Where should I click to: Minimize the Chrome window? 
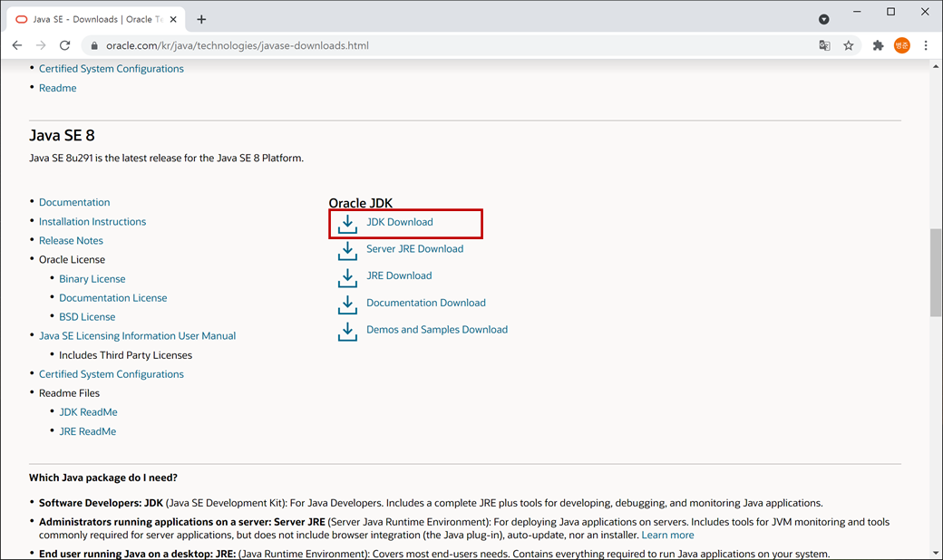pyautogui.click(x=857, y=12)
